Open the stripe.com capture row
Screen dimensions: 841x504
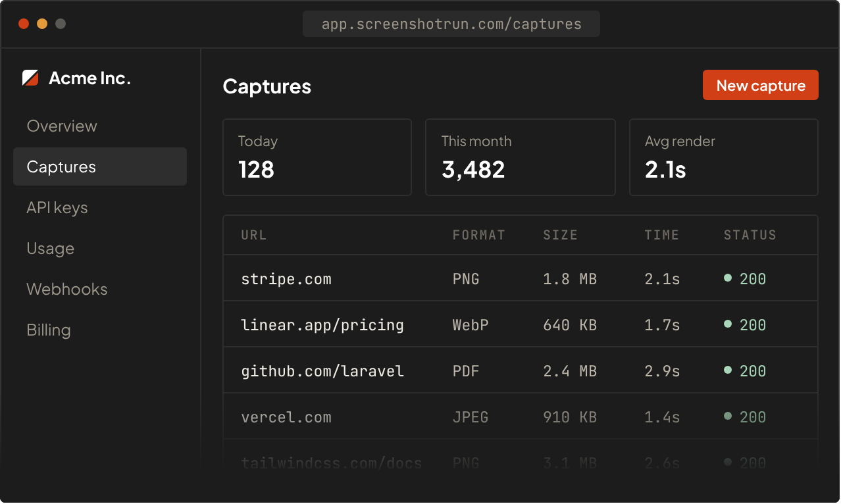[521, 278]
